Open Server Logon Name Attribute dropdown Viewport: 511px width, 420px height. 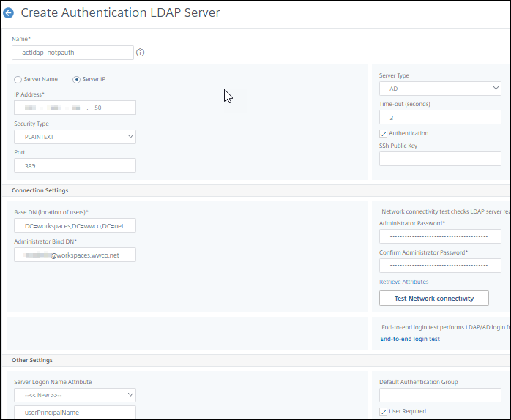pos(75,395)
